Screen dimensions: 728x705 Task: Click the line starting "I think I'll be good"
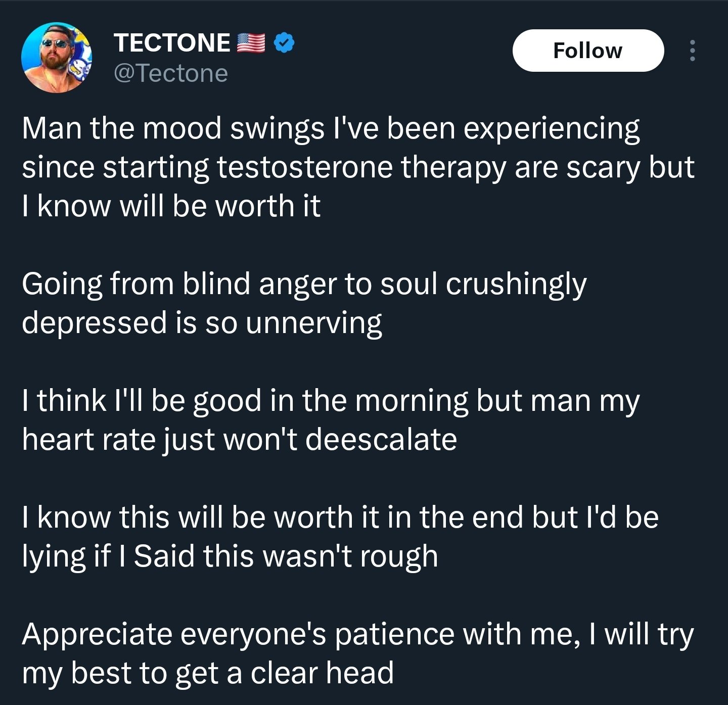[x=331, y=401]
